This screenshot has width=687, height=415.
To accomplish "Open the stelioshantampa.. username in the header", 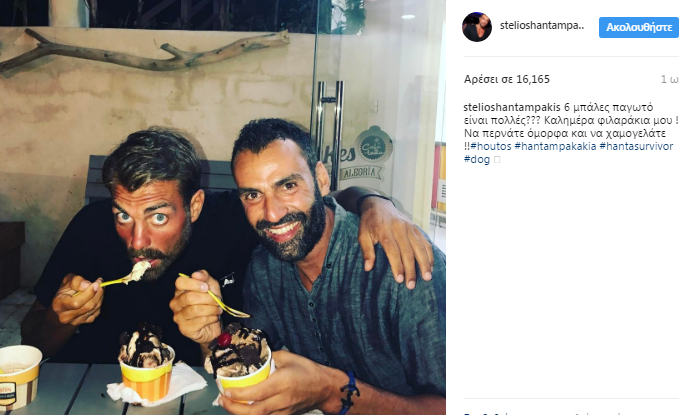I will (542, 26).
